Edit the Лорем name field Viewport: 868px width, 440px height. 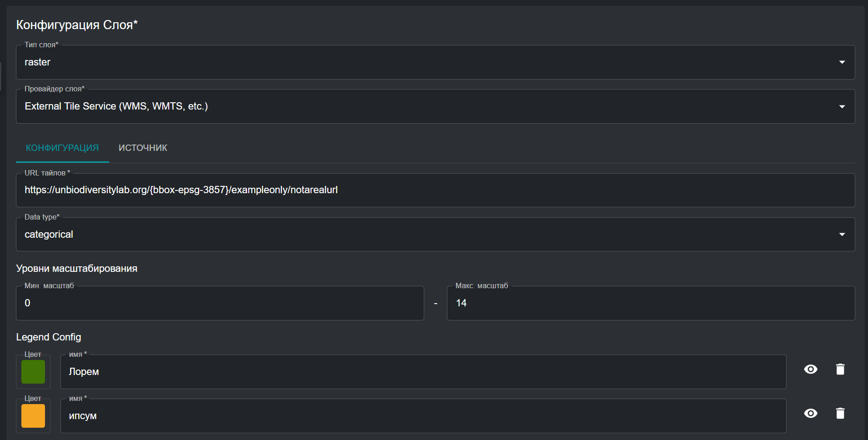(423, 372)
